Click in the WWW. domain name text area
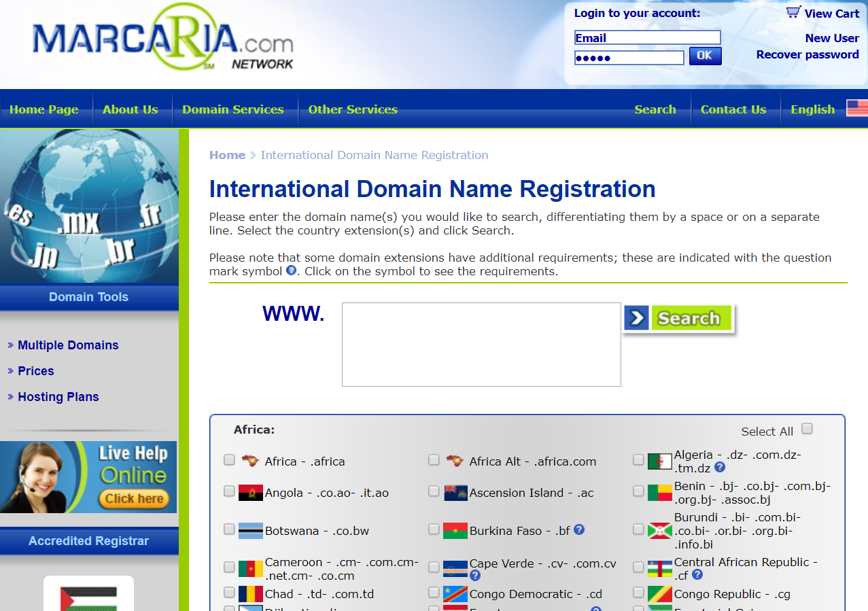The image size is (868, 611). (481, 345)
